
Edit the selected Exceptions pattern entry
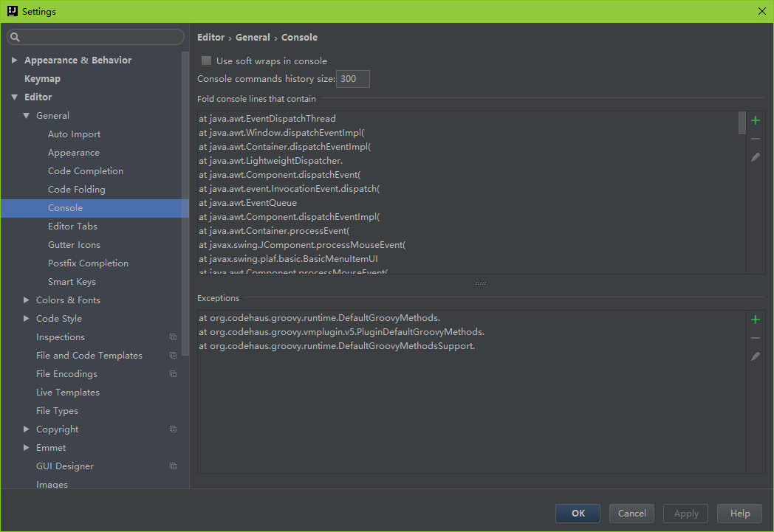pos(755,356)
